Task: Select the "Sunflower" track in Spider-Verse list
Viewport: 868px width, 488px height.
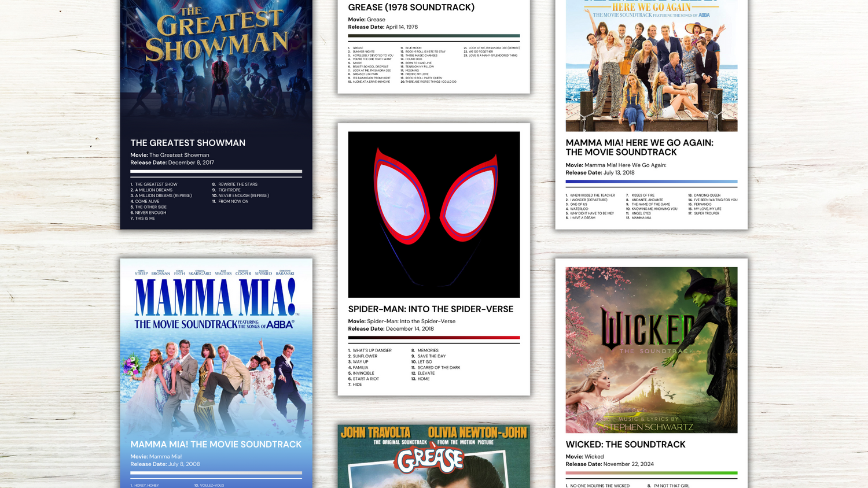Action: click(365, 356)
